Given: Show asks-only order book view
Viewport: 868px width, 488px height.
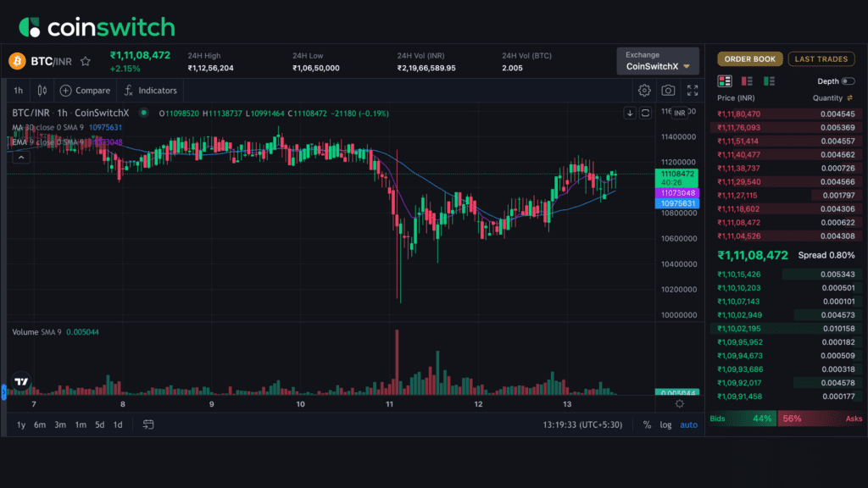Looking at the screenshot, I should tap(747, 81).
